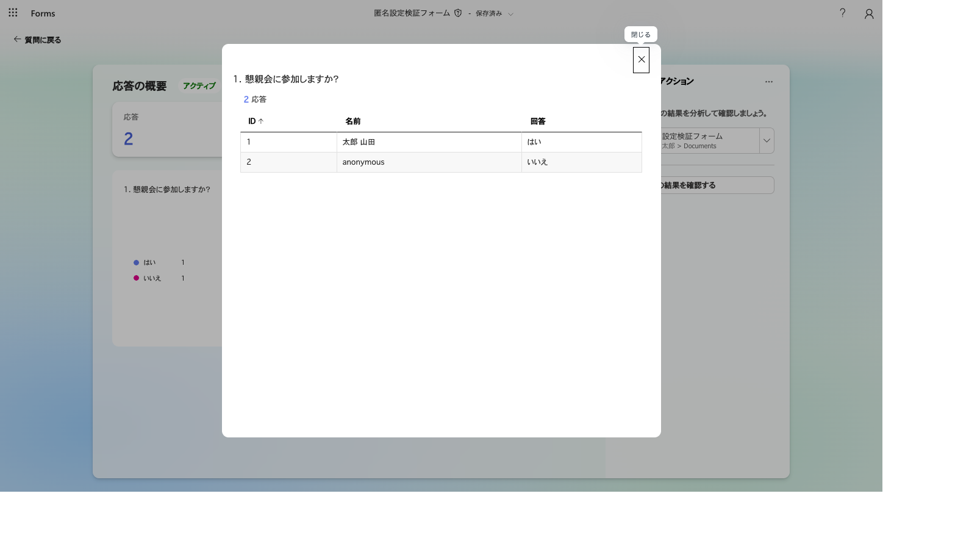Image resolution: width=980 pixels, height=546 pixels.
Task: Close the response details dialog
Action: (x=641, y=60)
